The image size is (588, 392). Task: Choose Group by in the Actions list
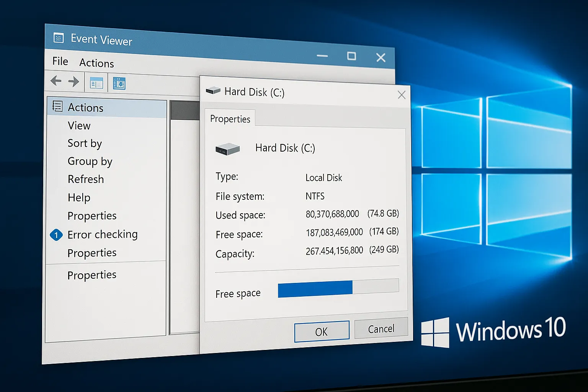90,162
